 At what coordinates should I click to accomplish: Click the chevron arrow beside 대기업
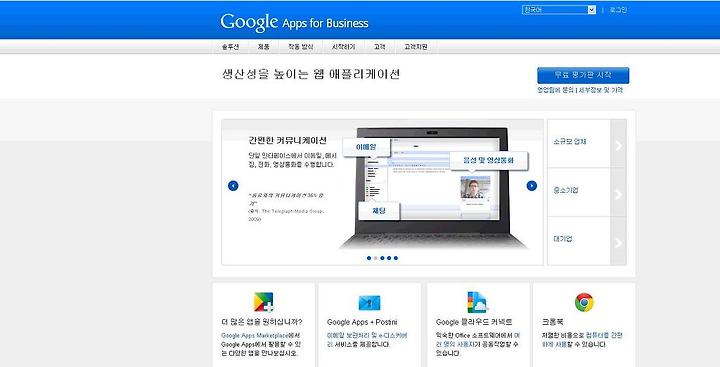(x=619, y=242)
